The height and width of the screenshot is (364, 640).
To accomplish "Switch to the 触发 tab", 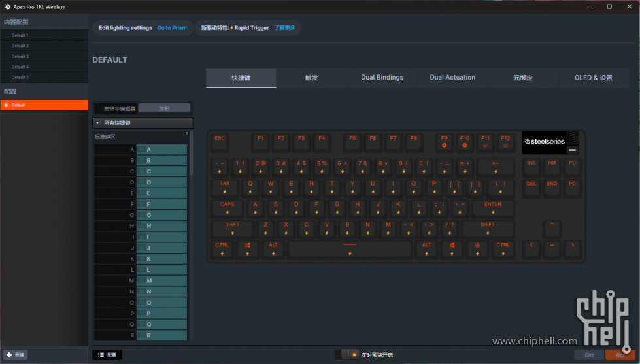I will pyautogui.click(x=311, y=78).
